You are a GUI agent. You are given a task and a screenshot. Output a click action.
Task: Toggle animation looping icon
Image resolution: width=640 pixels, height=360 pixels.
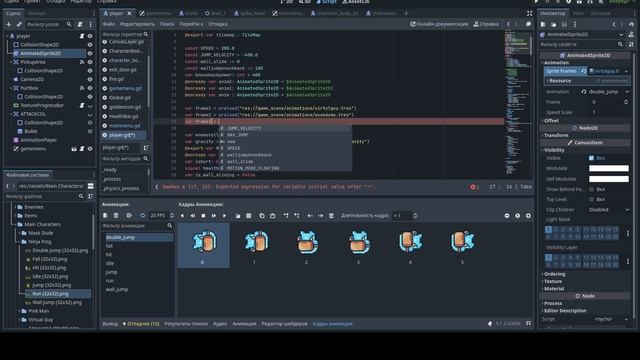[142, 216]
